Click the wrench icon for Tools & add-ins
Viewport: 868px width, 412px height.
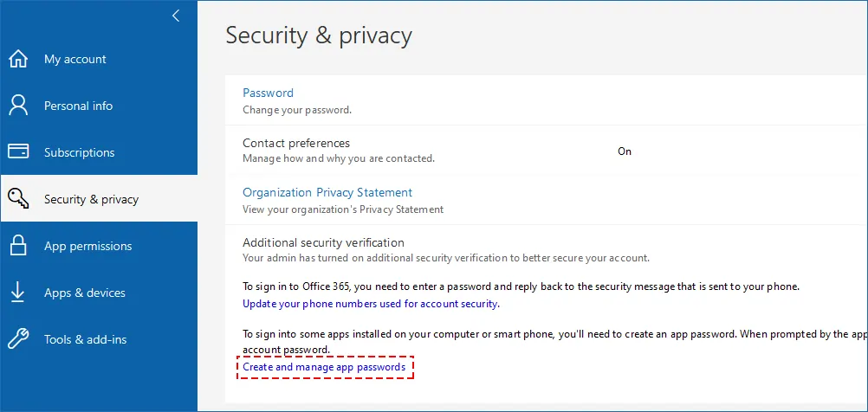[x=18, y=339]
